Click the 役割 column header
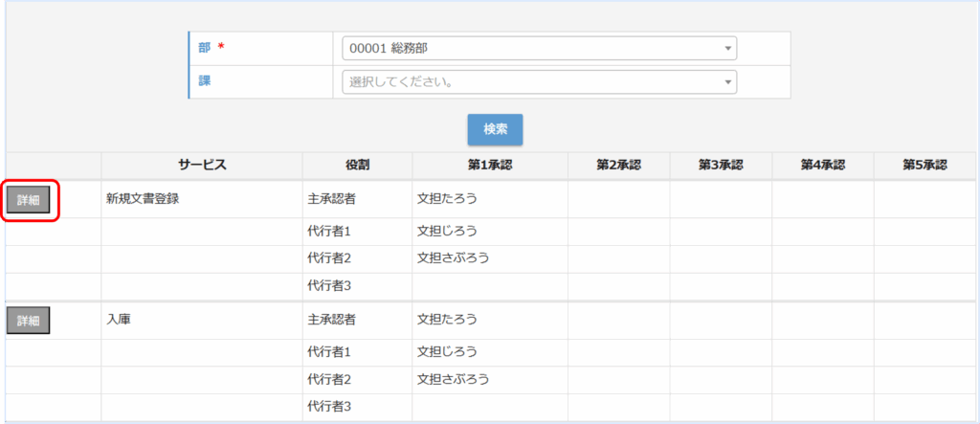The height and width of the screenshot is (424, 980). click(357, 165)
